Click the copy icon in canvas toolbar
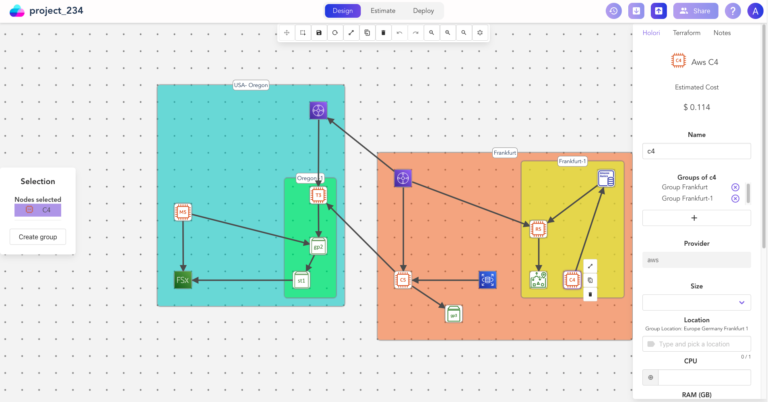 pos(367,33)
